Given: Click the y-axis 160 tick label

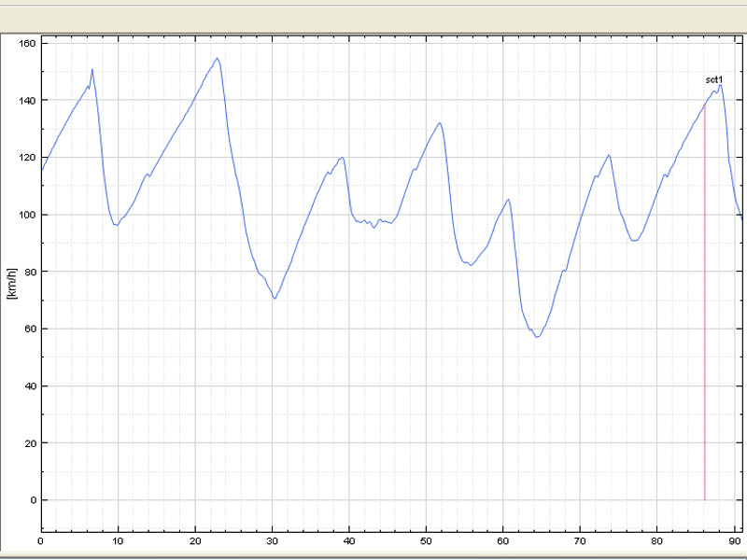Looking at the screenshot, I should coord(27,43).
